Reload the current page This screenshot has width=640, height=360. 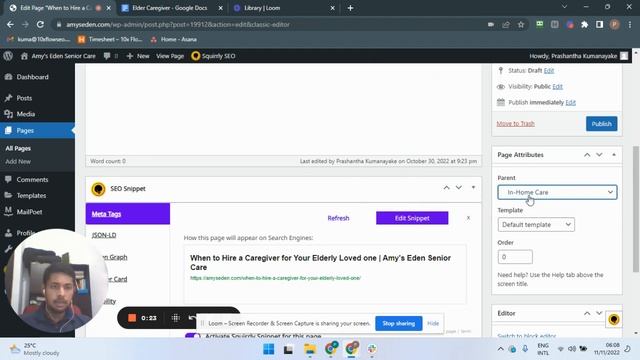40,24
